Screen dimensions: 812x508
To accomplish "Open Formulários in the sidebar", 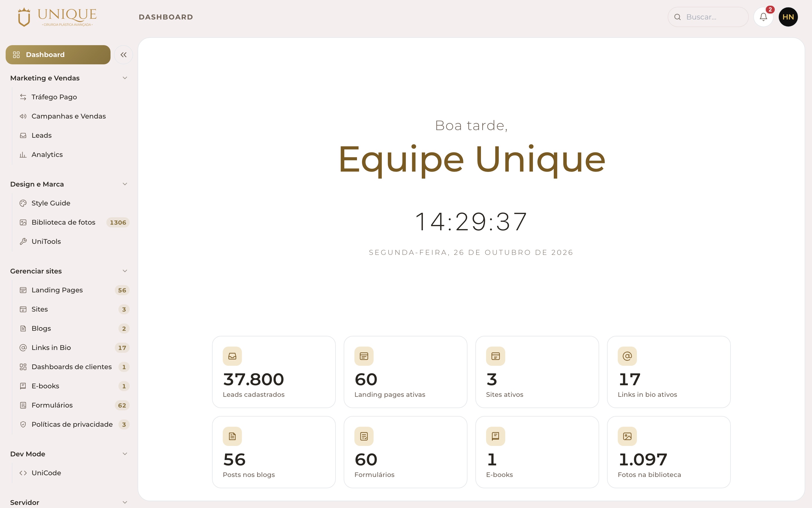I will click(73, 405).
